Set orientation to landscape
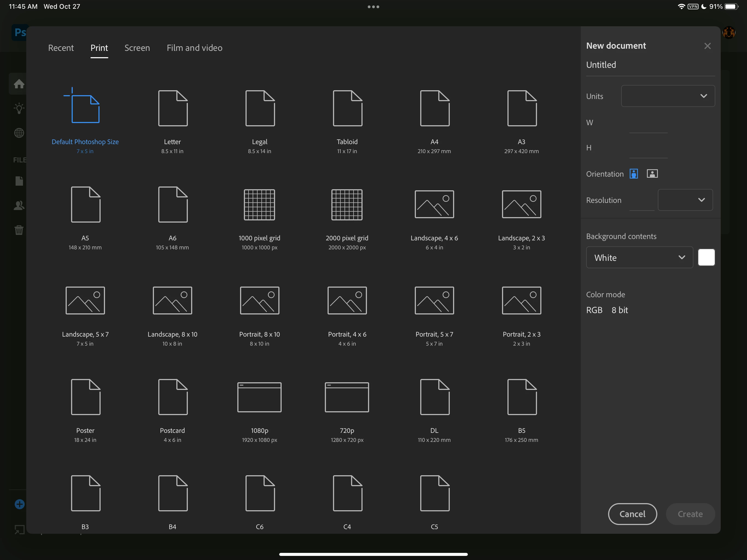Screen dimensions: 747x560 pos(652,174)
